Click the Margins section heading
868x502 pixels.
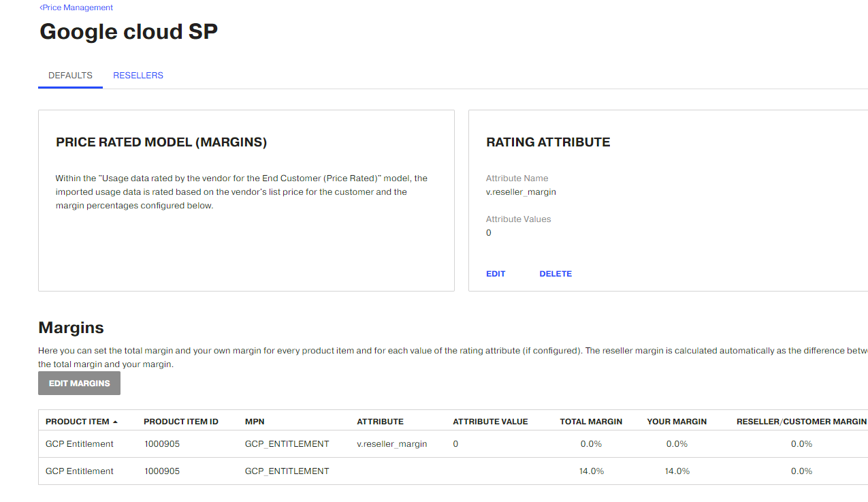pos(71,328)
